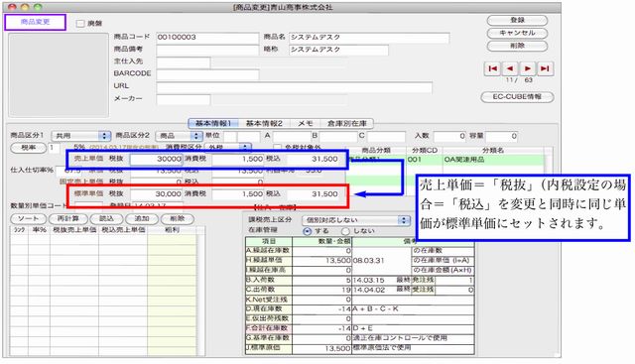Toggle the 廃盤 checkbox
The image size is (635, 364).
click(x=80, y=24)
